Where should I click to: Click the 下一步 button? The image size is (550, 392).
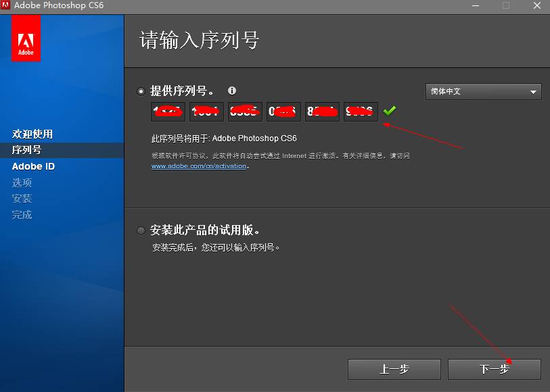(x=494, y=369)
